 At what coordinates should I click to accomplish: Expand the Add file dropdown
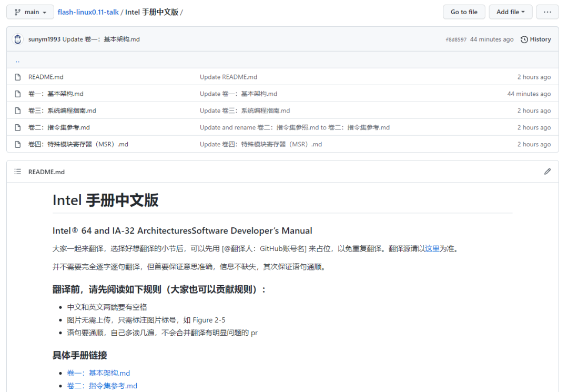click(x=510, y=12)
